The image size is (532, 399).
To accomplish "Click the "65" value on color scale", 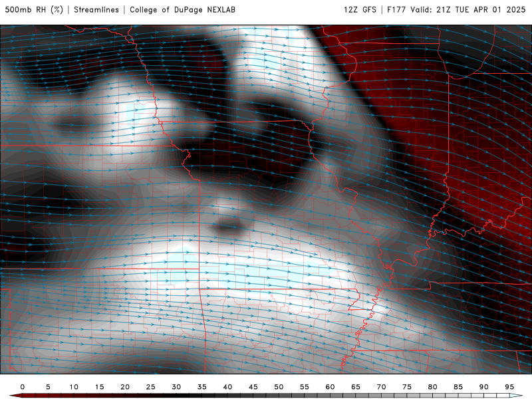I will (356, 387).
